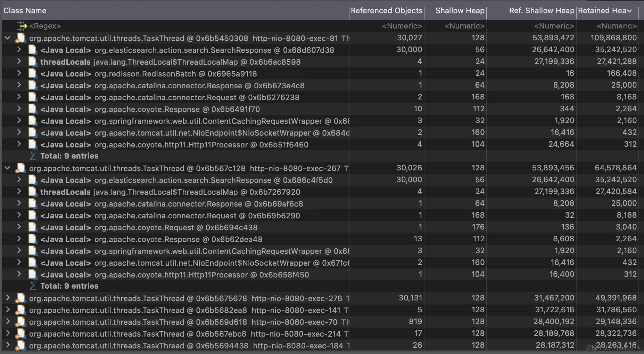Click the Referenced Objects column header

[386, 11]
